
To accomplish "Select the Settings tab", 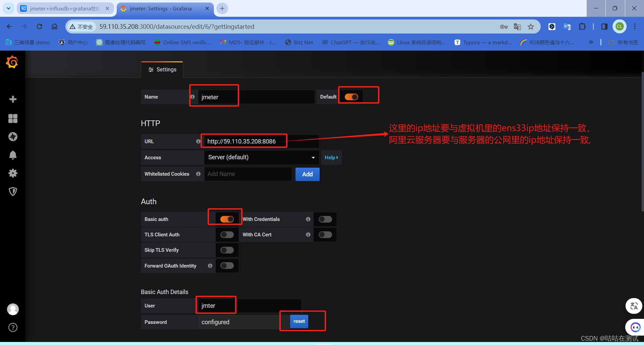I will pos(162,70).
